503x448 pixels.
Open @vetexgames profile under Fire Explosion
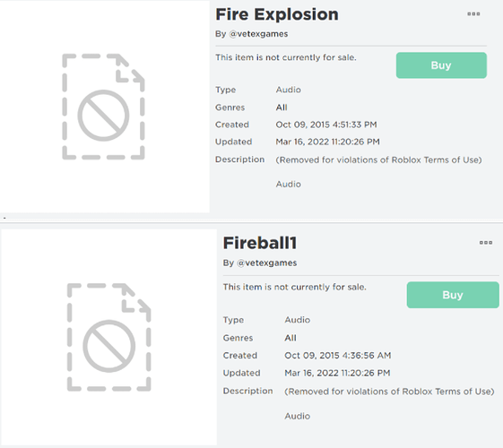pyautogui.click(x=258, y=34)
